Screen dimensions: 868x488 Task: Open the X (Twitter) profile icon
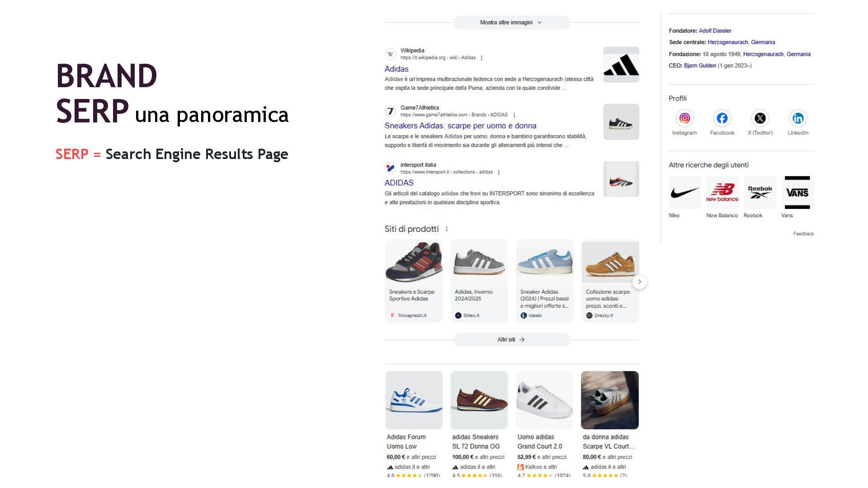[760, 118]
